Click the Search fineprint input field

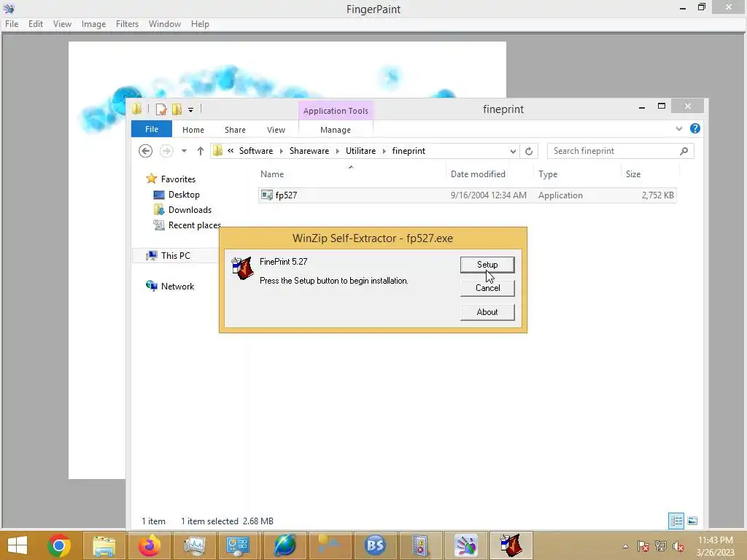tap(620, 151)
